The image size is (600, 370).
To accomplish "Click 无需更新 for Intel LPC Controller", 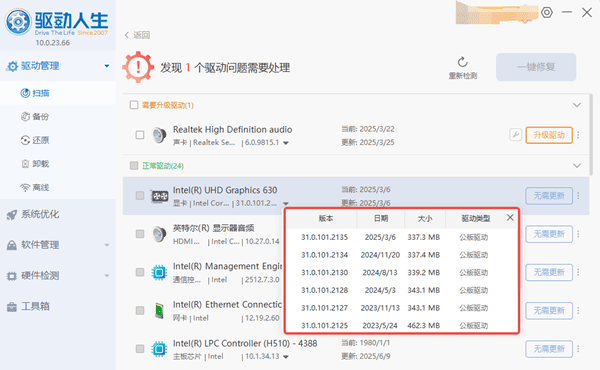I will 549,349.
